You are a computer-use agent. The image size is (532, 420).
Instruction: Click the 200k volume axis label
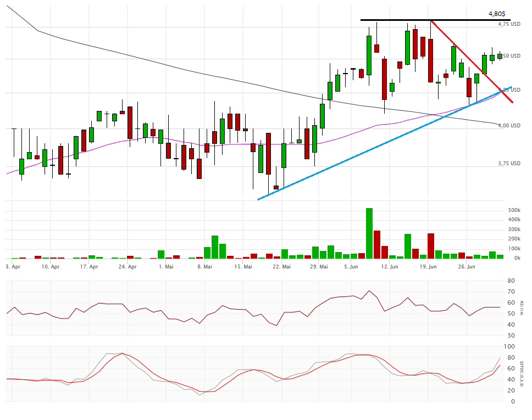514,239
